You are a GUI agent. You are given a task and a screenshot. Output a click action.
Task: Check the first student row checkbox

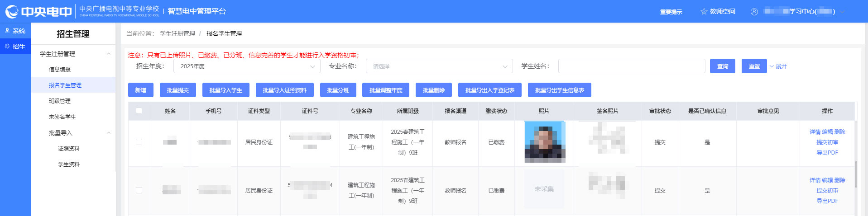(139, 142)
